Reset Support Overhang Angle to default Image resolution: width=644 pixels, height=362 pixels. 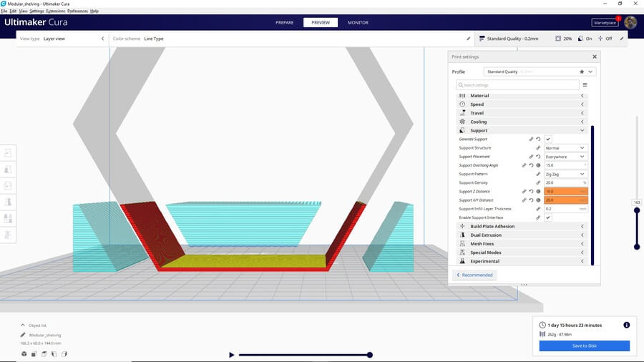click(x=531, y=165)
